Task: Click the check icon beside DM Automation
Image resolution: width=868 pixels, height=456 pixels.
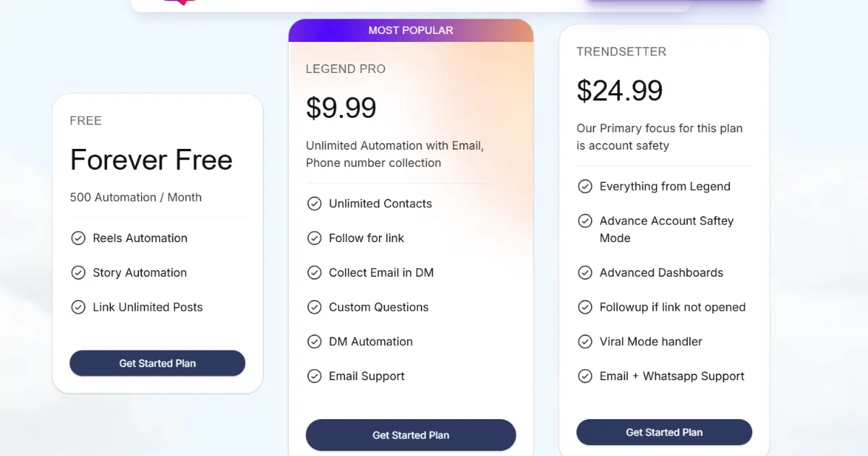Action: [x=315, y=341]
